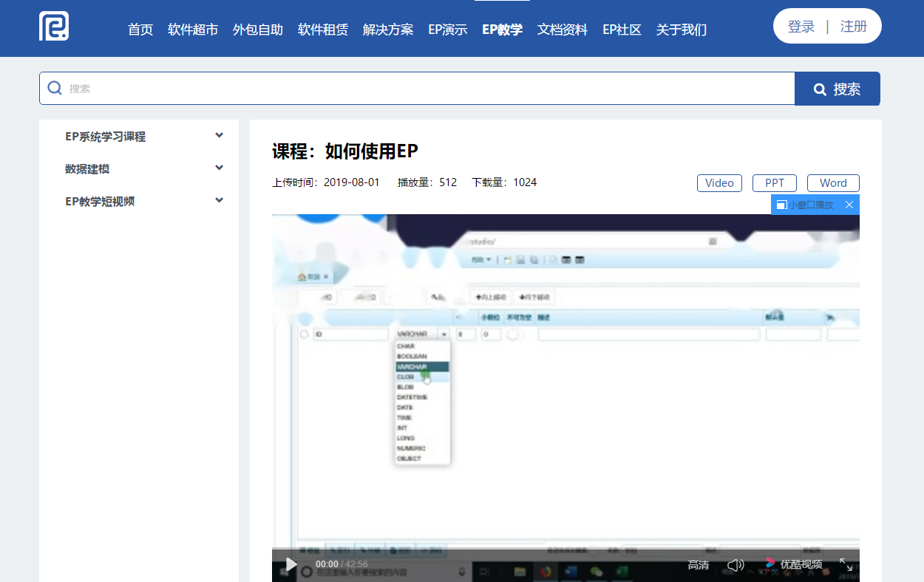Viewport: 924px width, 582px height.
Task: Click the magnifier icon in search box
Action: tap(55, 89)
